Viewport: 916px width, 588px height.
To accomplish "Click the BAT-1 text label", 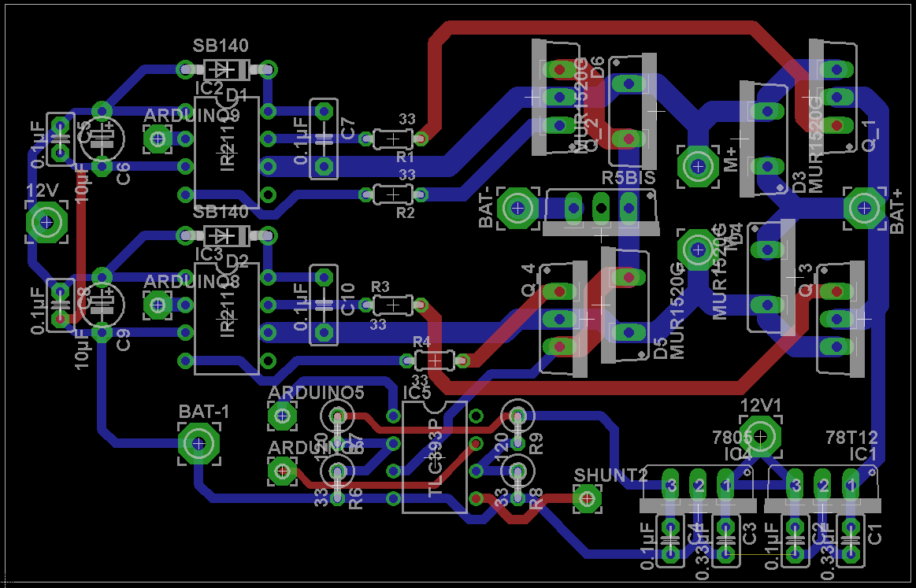I will (x=204, y=412).
